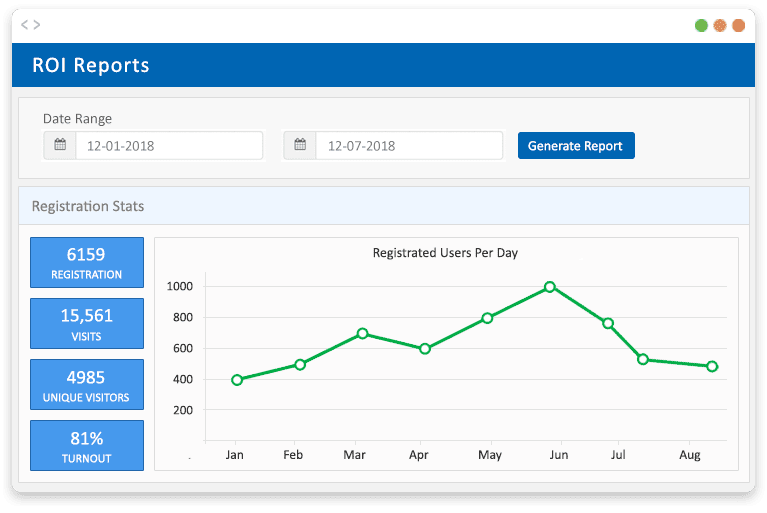Click the 81% Turnout stat tile
The image size is (767, 513).
[87, 446]
